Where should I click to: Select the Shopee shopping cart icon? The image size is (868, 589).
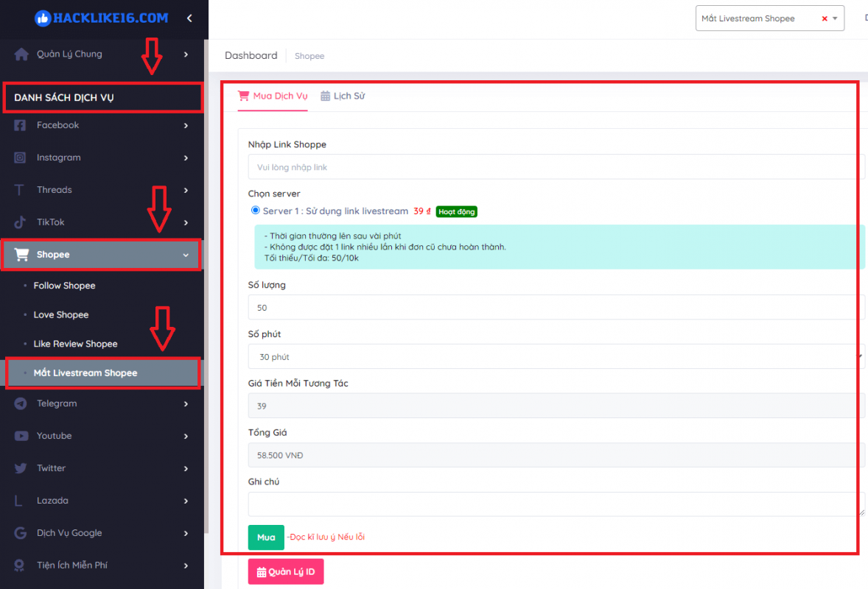click(21, 254)
